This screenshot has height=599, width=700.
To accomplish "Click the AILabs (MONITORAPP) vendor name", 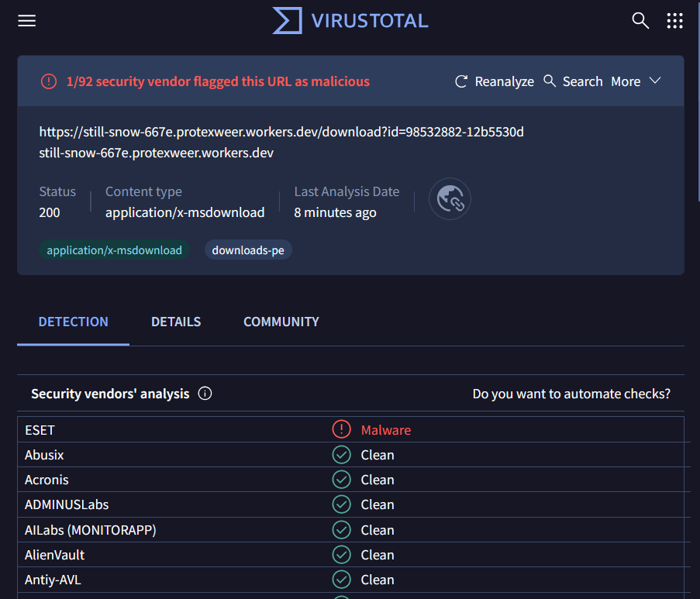I will click(x=90, y=530).
